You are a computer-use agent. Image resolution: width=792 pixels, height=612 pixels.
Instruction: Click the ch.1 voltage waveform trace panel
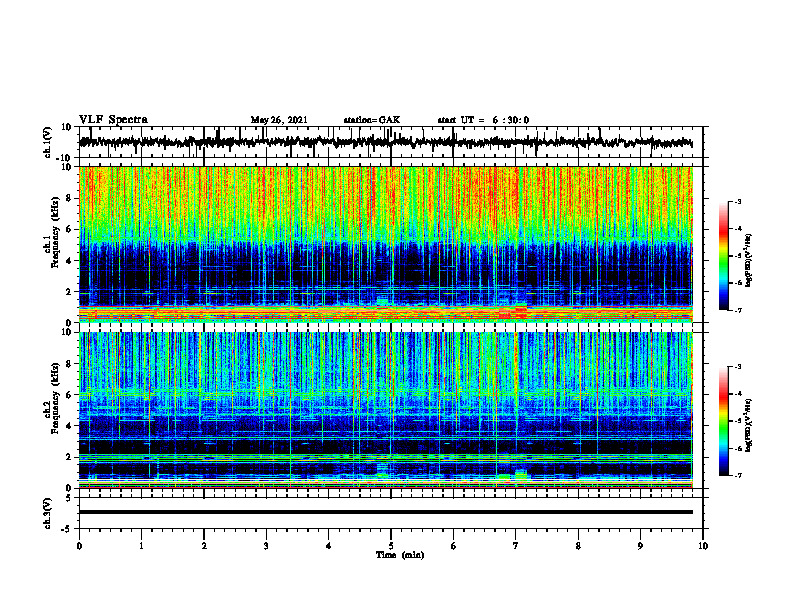click(x=391, y=142)
